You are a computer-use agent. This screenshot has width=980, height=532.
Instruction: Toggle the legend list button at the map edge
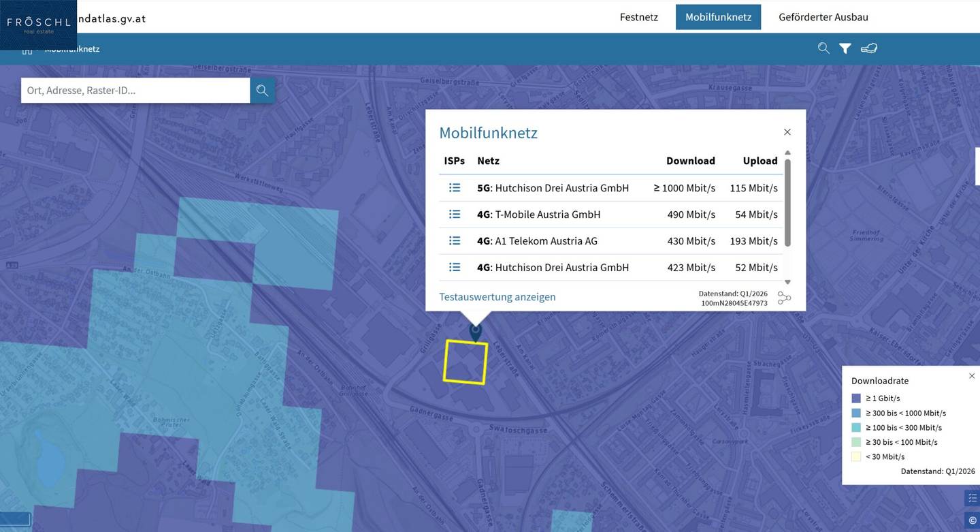click(x=973, y=498)
